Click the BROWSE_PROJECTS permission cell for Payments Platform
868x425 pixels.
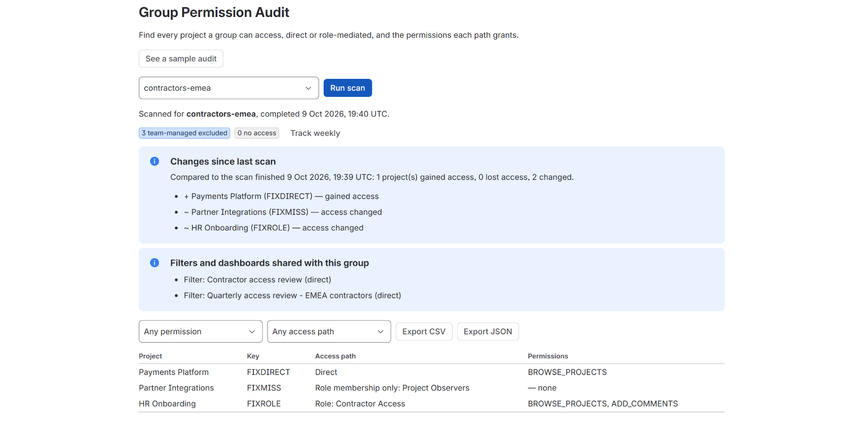(x=568, y=372)
